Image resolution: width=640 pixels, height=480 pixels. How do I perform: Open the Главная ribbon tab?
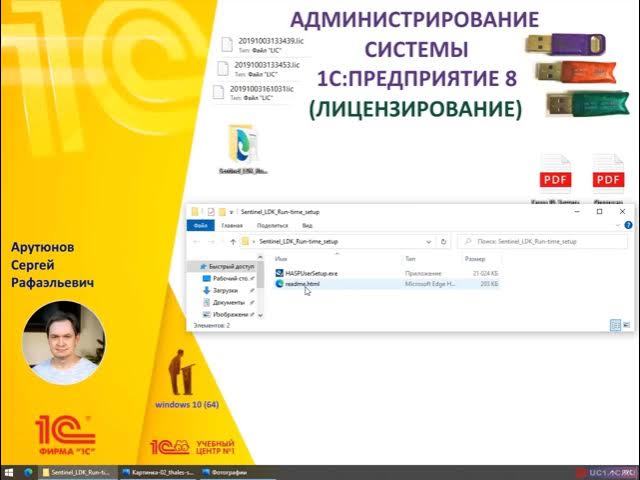tap(232, 225)
